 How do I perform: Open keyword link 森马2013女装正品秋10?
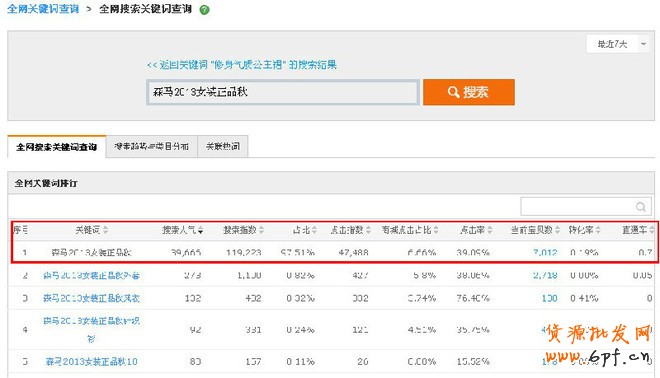pos(91,362)
